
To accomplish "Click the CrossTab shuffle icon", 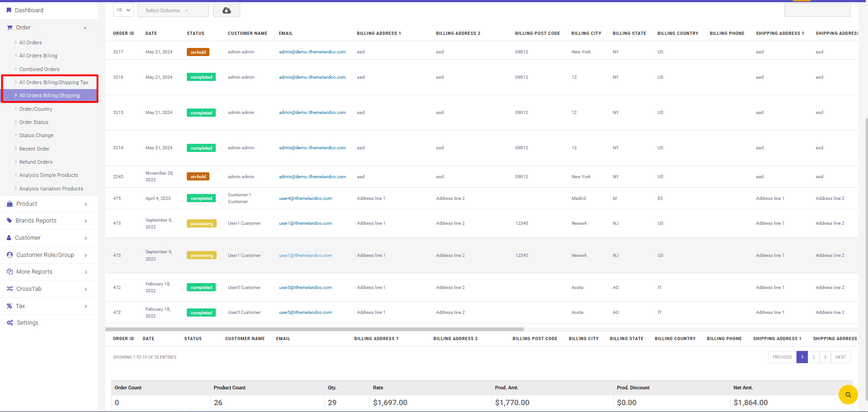I will point(10,289).
